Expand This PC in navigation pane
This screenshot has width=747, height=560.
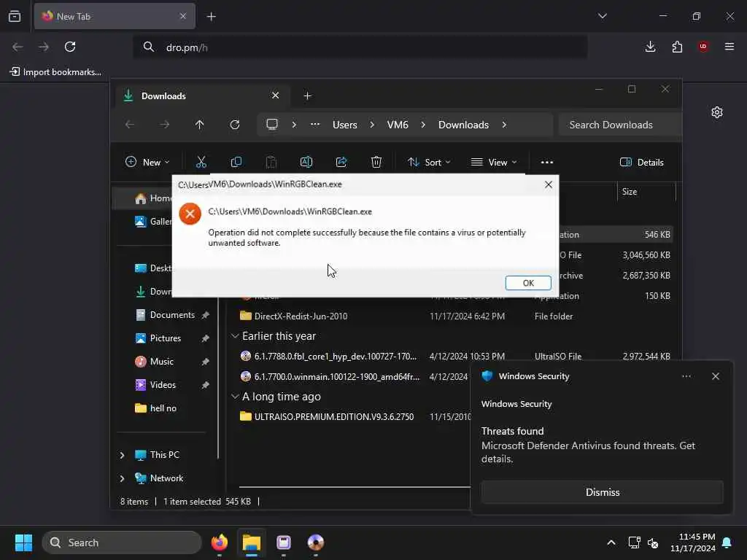pos(122,455)
